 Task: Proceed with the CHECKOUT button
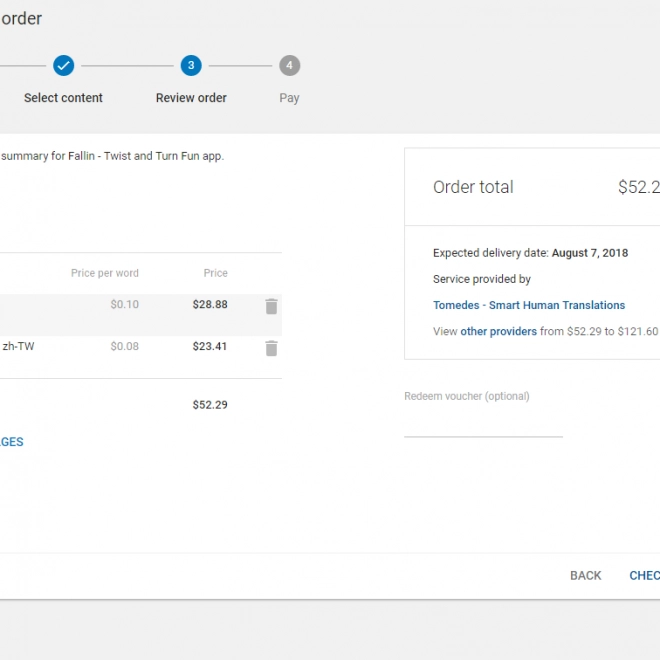[644, 575]
